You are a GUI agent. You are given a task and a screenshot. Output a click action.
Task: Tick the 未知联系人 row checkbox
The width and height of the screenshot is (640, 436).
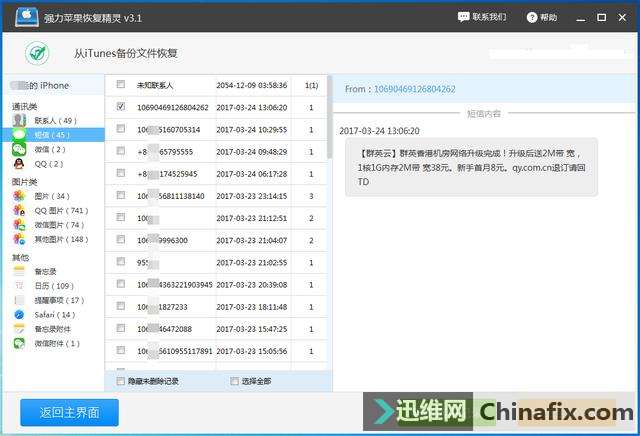pos(121,85)
